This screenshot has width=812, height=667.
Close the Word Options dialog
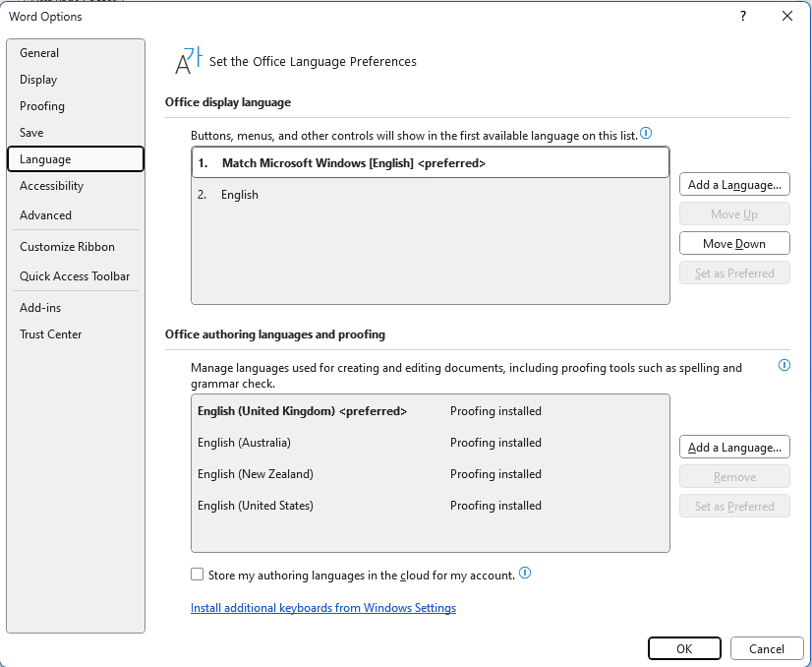click(787, 16)
